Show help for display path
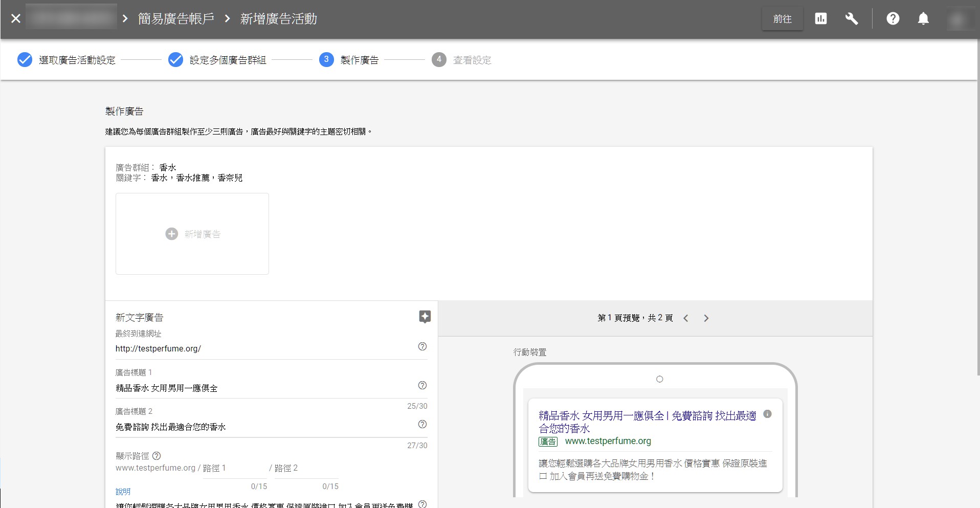 [157, 456]
